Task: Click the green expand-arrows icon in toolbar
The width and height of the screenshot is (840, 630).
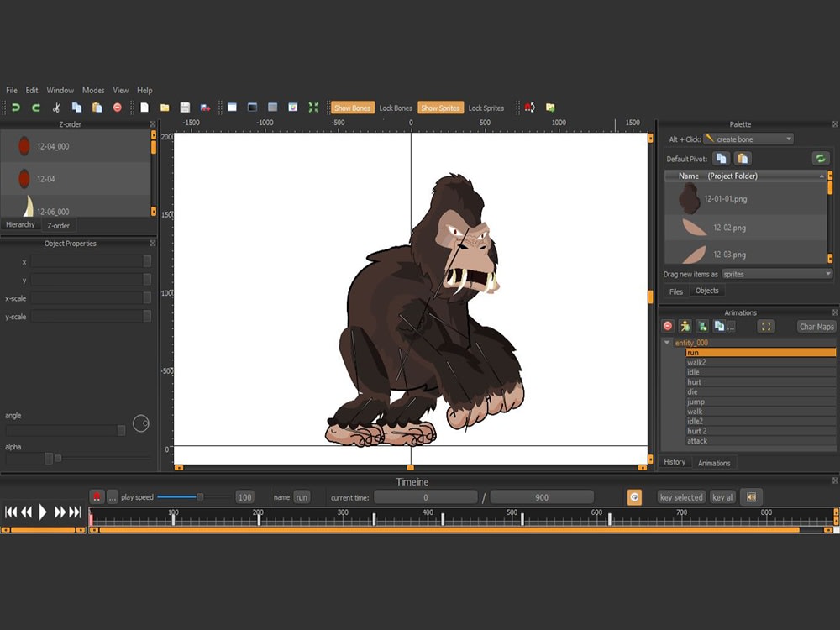Action: [313, 108]
